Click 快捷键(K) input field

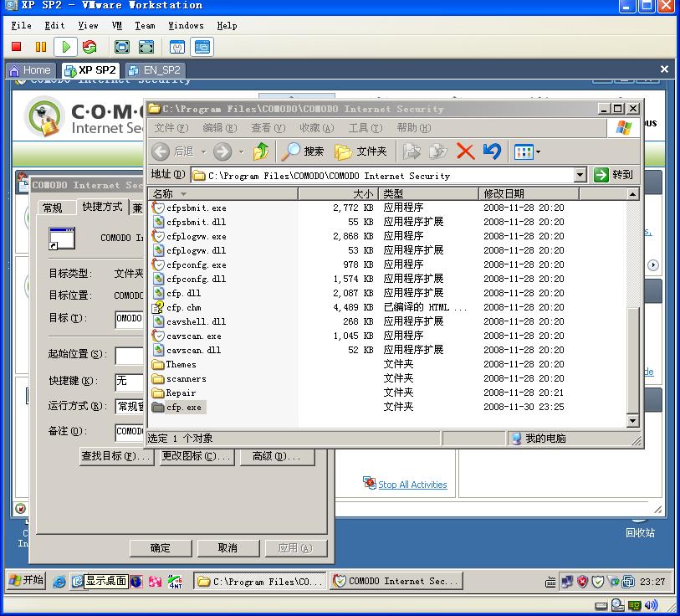click(130, 382)
